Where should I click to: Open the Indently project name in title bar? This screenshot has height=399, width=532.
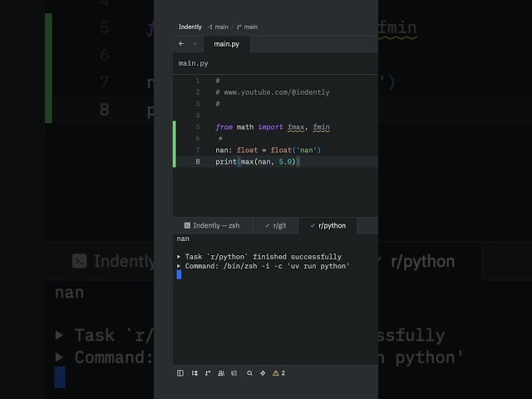(x=190, y=27)
